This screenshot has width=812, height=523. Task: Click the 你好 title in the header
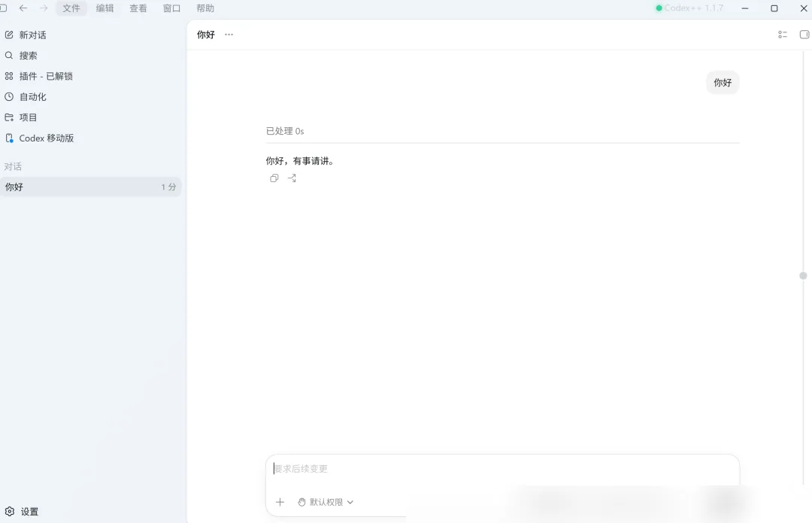tap(205, 35)
